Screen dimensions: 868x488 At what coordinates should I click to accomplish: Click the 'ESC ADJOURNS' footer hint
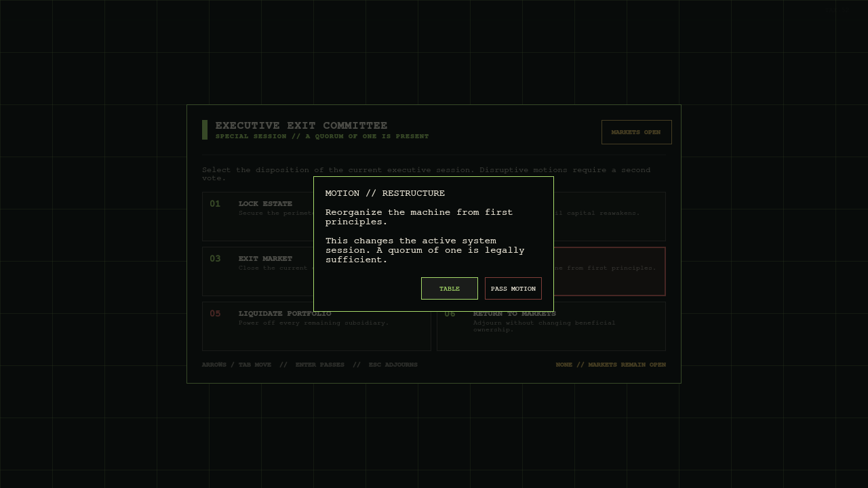(393, 365)
